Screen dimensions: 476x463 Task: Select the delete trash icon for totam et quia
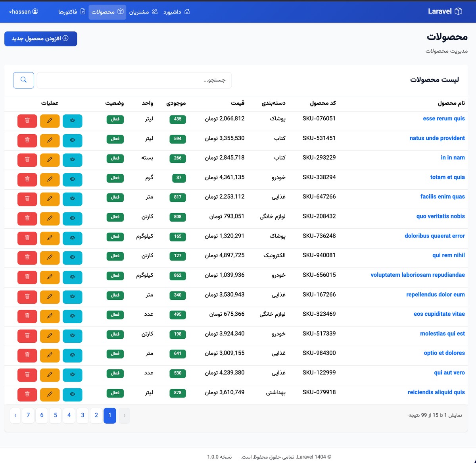pos(27,179)
